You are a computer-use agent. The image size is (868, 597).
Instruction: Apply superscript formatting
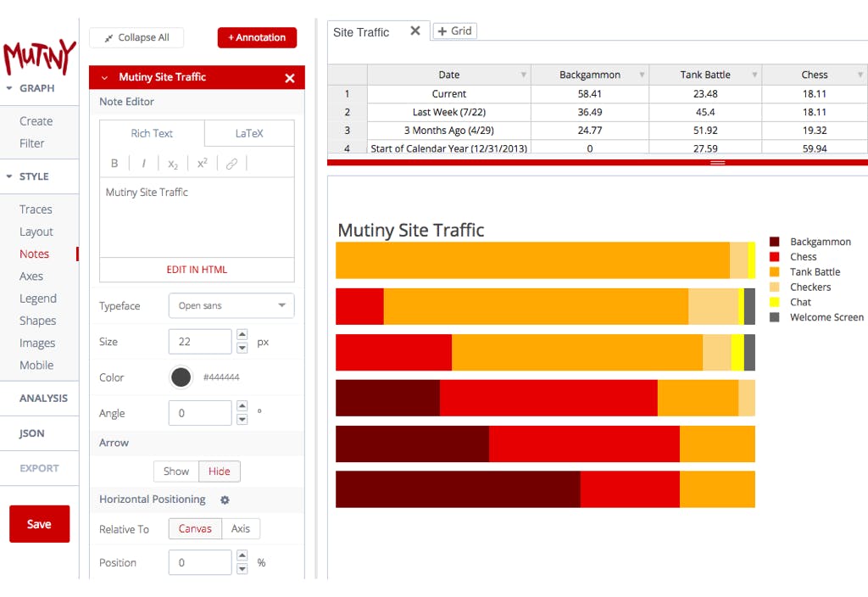(202, 163)
